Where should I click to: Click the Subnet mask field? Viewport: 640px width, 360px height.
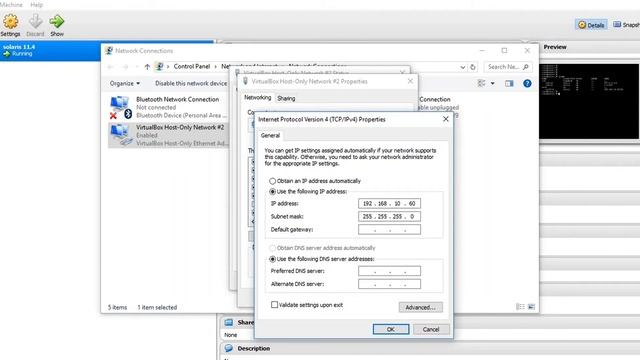click(x=389, y=216)
